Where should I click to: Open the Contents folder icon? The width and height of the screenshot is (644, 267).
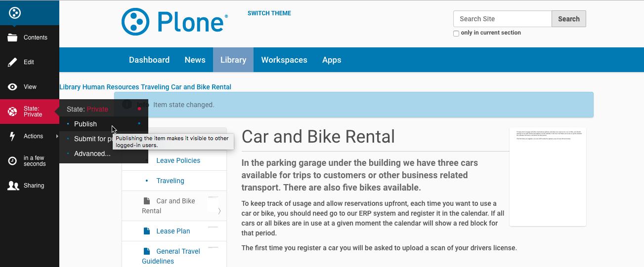pos(12,38)
